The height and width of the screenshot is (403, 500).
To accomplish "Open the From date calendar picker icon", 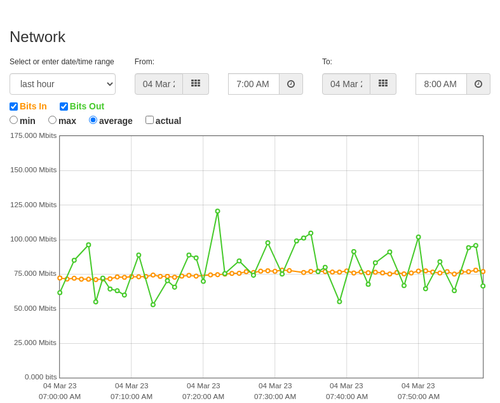I will coord(196,84).
